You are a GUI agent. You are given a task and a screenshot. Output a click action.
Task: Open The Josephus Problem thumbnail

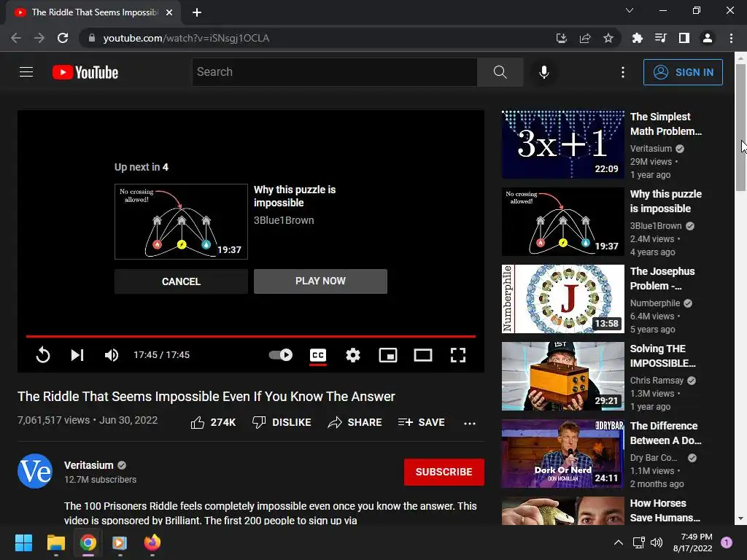(562, 298)
